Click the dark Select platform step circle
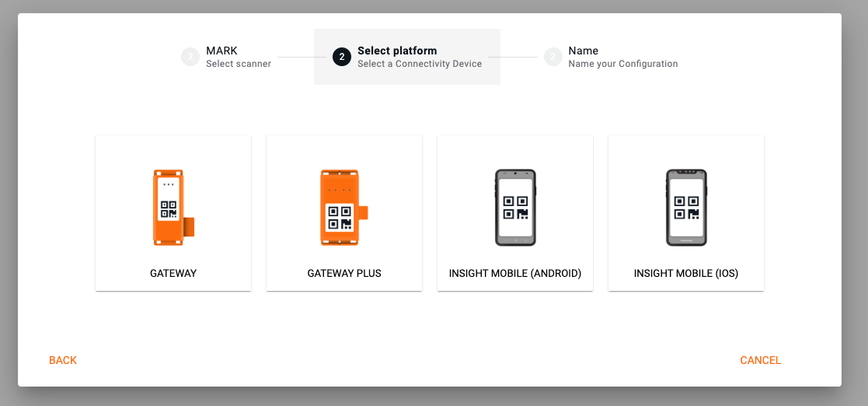 point(342,57)
